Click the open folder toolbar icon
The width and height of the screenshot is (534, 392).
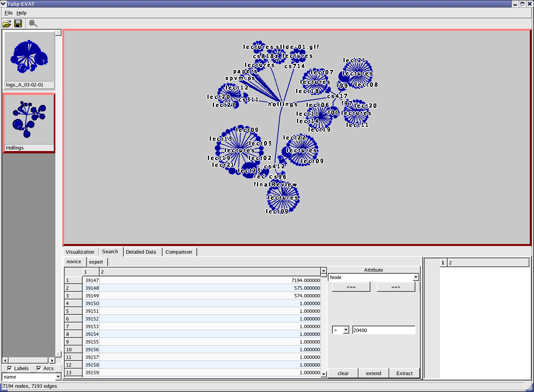coord(7,24)
